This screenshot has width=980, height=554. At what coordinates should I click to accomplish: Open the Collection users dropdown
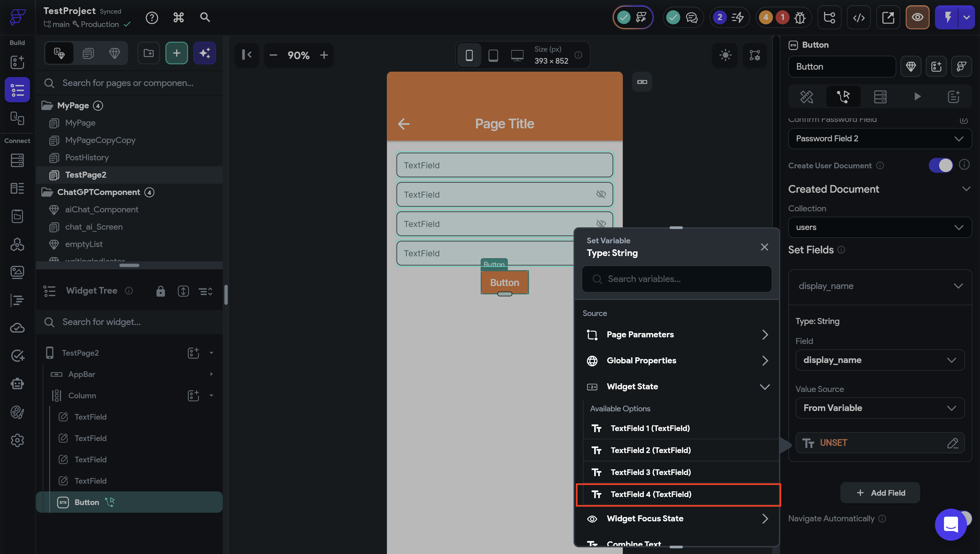[x=880, y=227]
